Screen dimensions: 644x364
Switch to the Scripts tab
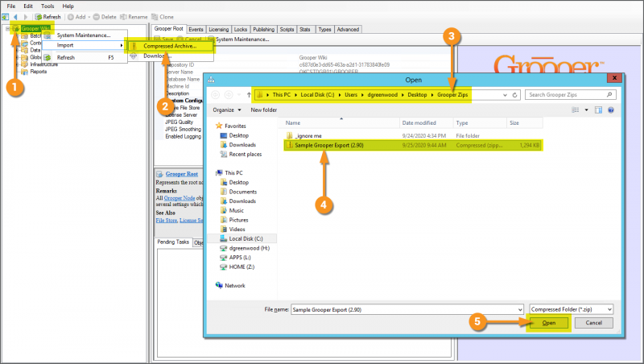(287, 30)
